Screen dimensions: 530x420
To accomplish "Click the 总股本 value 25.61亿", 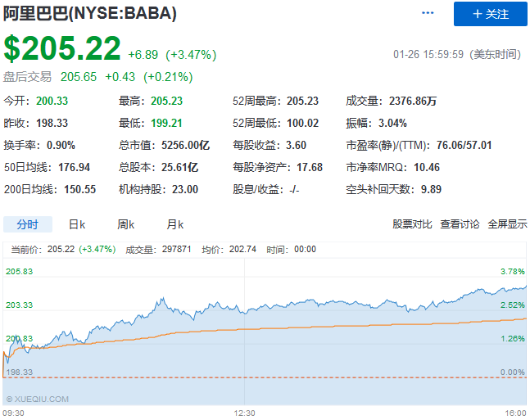I will pyautogui.click(x=180, y=167).
